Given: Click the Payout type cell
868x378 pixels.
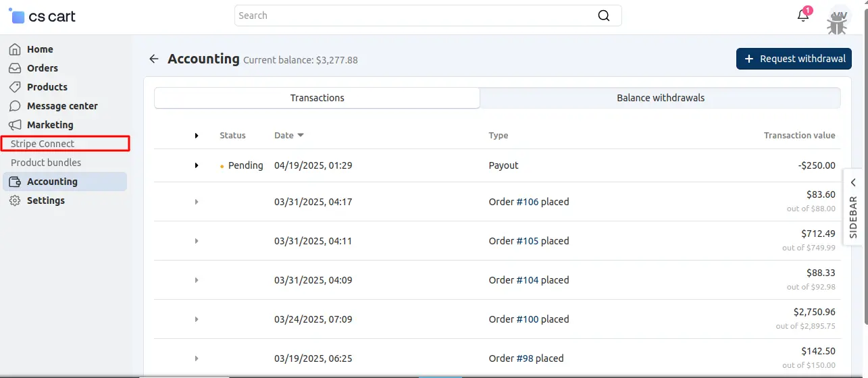Looking at the screenshot, I should [x=503, y=165].
